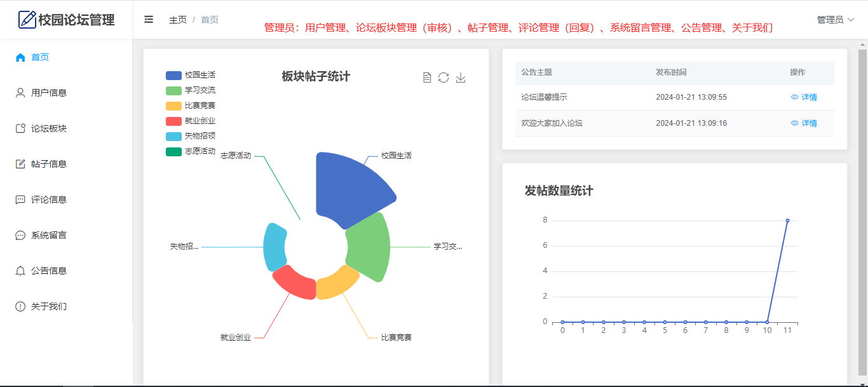Viewport: 868px width, 387px height.
Task: Click the campus forum logo pencil icon
Action: pos(27,20)
